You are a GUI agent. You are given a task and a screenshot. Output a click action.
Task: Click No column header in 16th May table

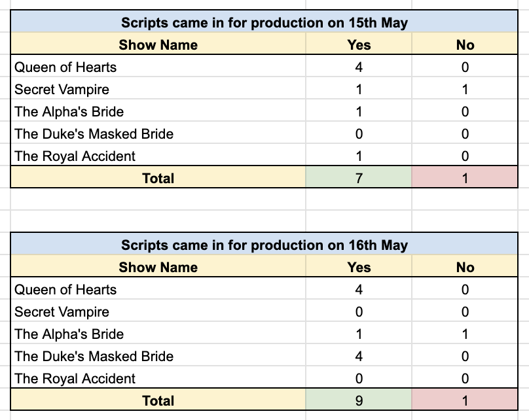[x=465, y=266]
